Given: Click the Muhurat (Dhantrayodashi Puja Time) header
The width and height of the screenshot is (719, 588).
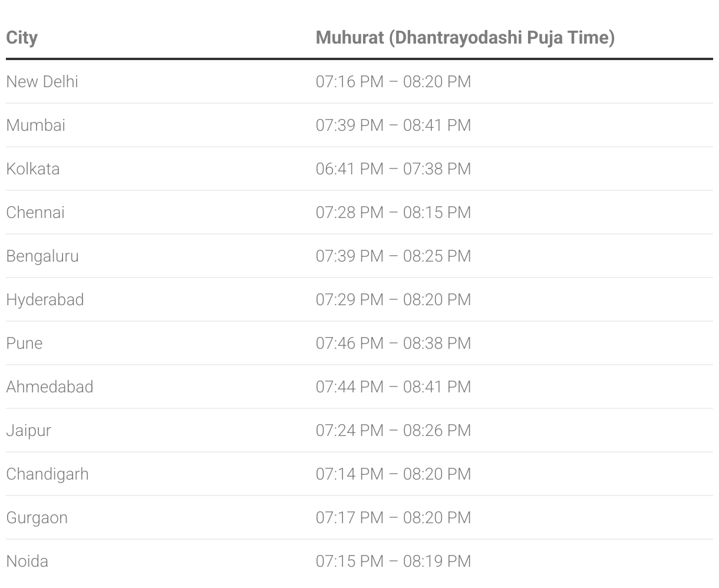Looking at the screenshot, I should click(x=465, y=38).
